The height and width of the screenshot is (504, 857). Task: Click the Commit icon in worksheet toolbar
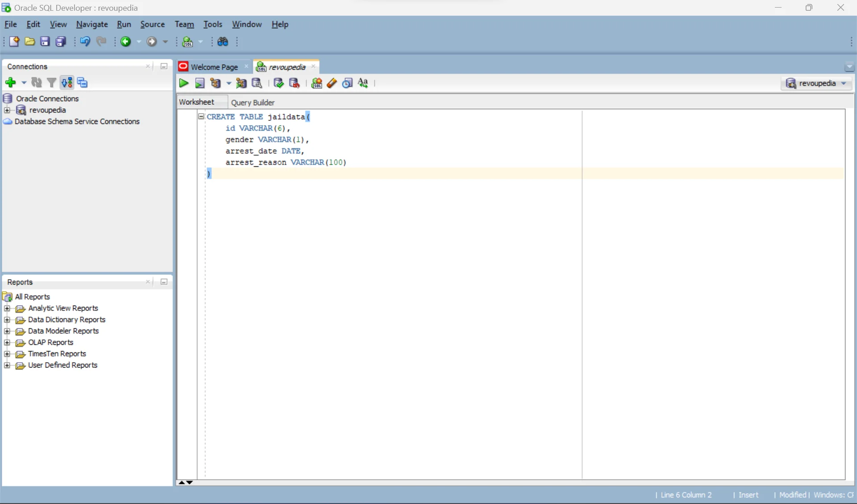[279, 83]
